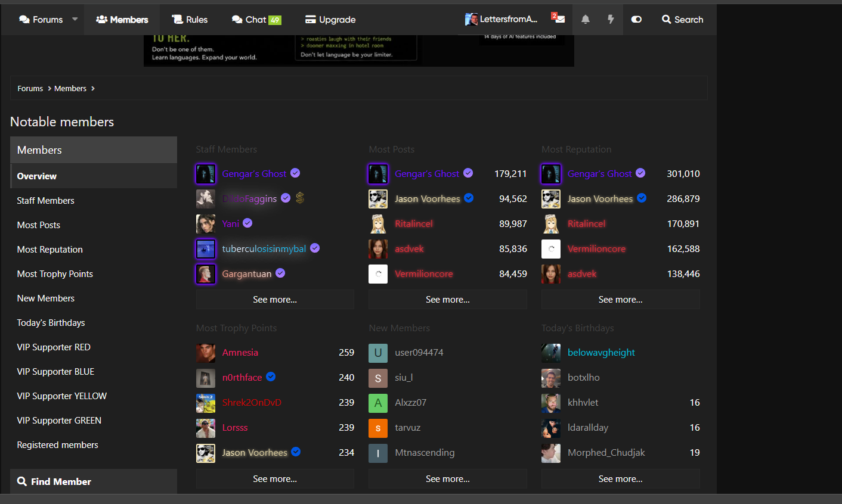The height and width of the screenshot is (504, 842).
Task: Click the verified badge beside n0rthface
Action: point(271,377)
